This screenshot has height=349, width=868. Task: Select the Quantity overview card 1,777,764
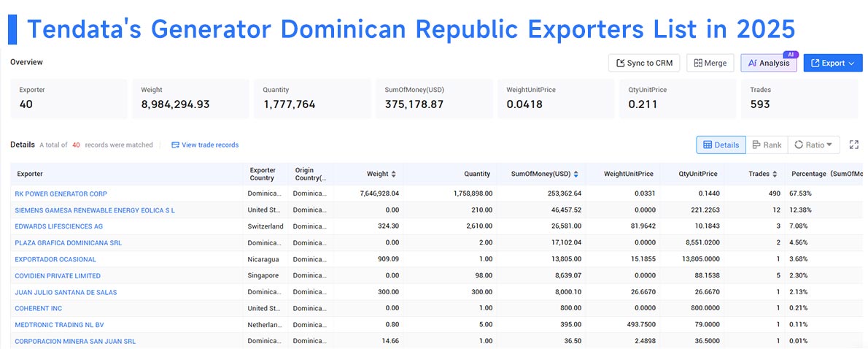(x=312, y=99)
